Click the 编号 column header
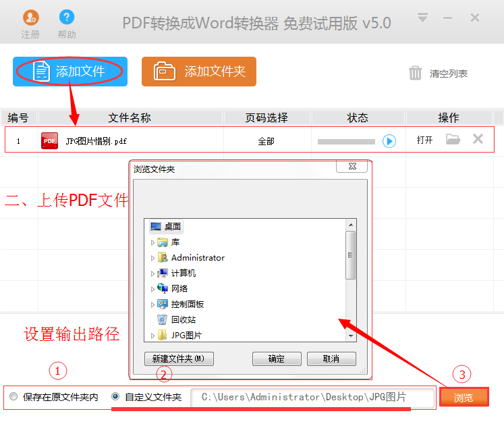Image resolution: width=504 pixels, height=424 pixels. [x=19, y=117]
